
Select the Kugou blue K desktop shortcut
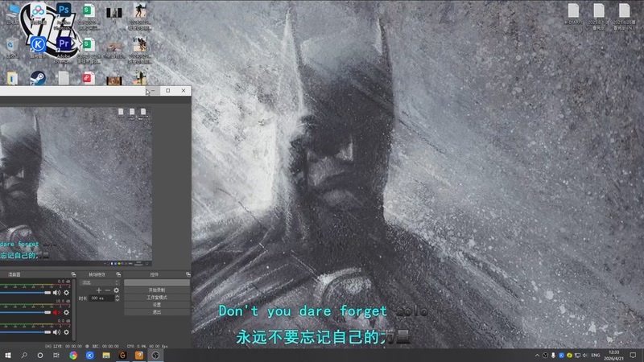38,47
